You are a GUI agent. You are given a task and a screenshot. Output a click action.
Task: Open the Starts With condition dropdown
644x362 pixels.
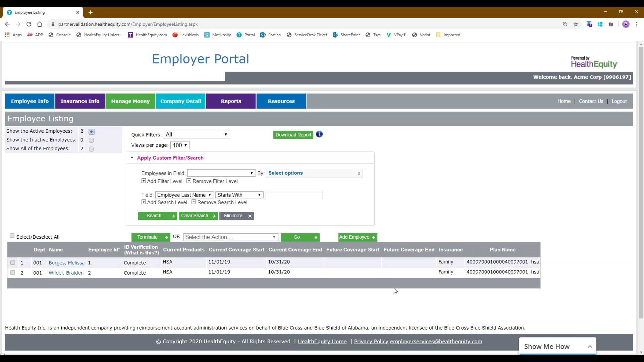pos(239,195)
